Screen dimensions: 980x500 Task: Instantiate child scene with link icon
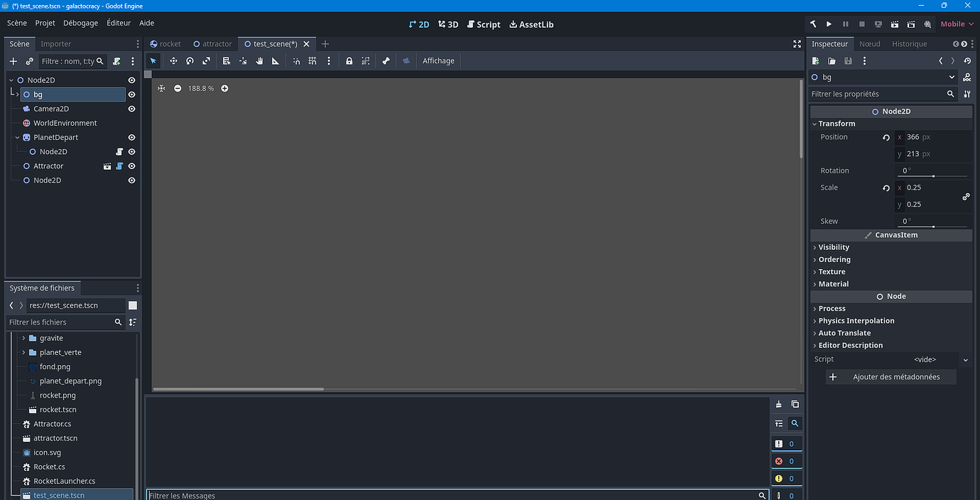[29, 62]
